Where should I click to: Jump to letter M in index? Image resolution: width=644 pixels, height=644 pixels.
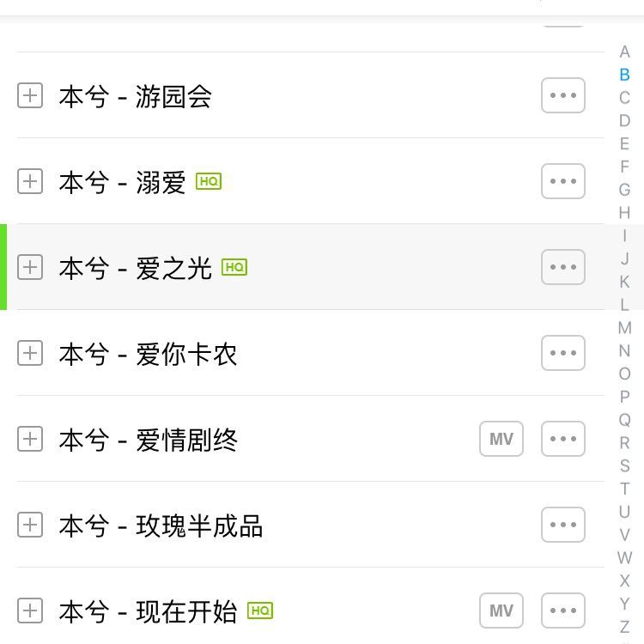coord(624,327)
